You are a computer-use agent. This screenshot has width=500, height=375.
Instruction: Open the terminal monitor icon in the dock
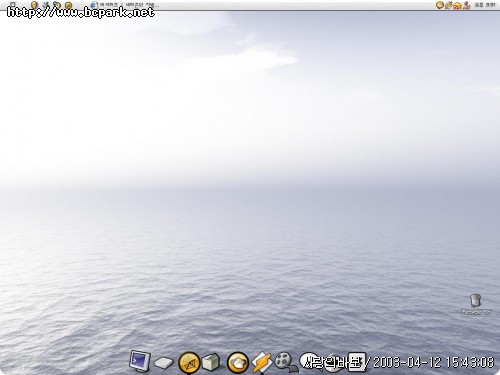click(x=140, y=361)
